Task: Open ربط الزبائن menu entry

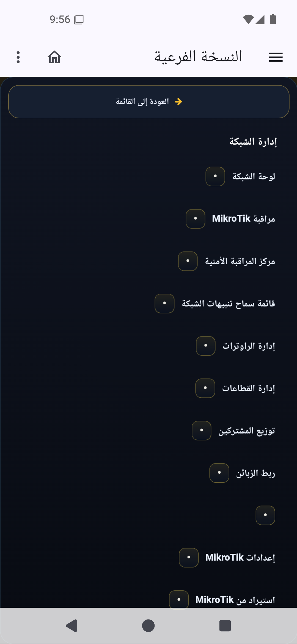Action: [242, 473]
